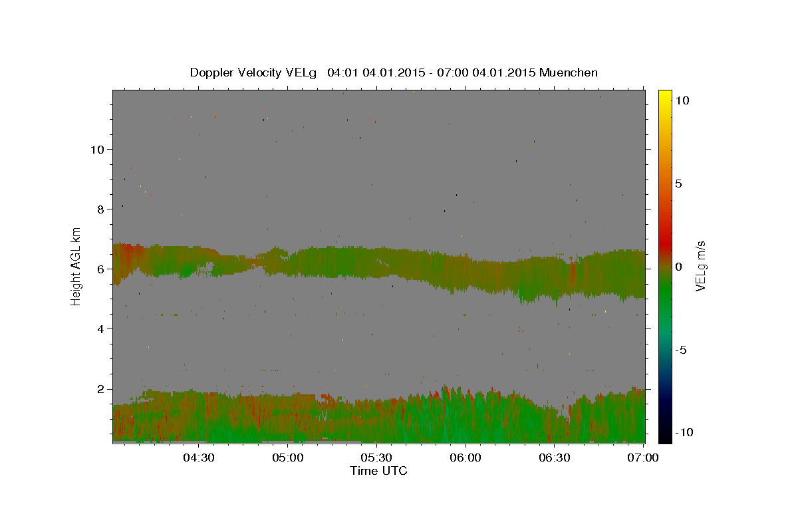The width and height of the screenshot is (798, 532).
Task: Click the 06:30 time tick label
Action: tap(554, 458)
